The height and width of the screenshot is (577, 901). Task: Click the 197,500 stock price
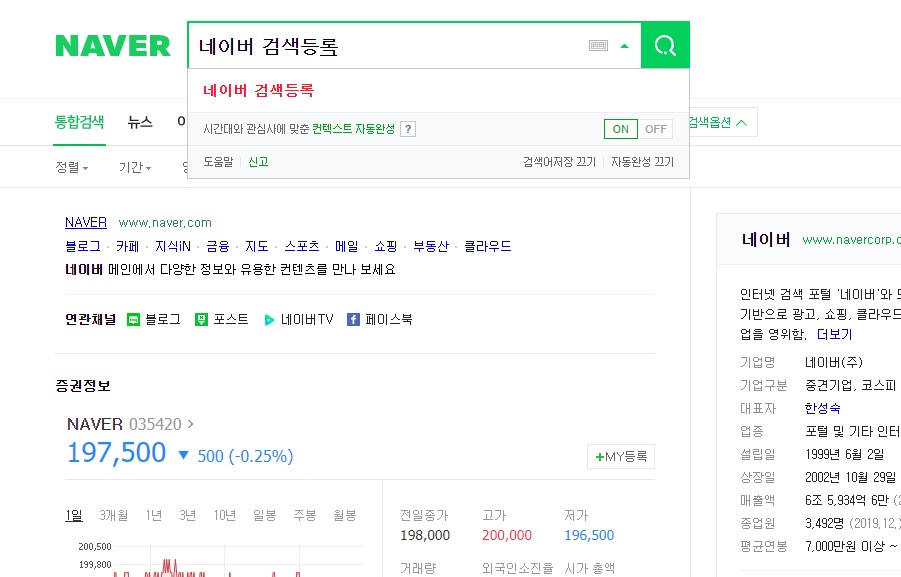(117, 453)
